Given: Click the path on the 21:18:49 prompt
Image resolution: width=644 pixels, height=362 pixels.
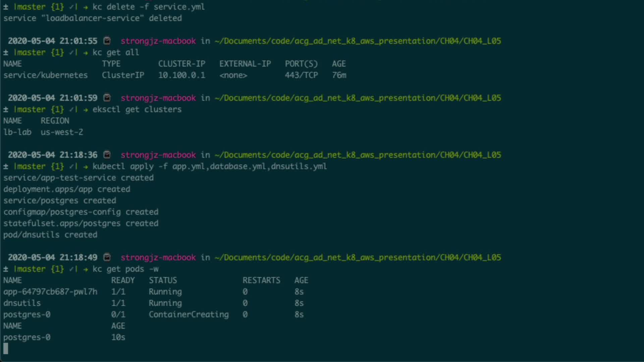Looking at the screenshot, I should [358, 257].
